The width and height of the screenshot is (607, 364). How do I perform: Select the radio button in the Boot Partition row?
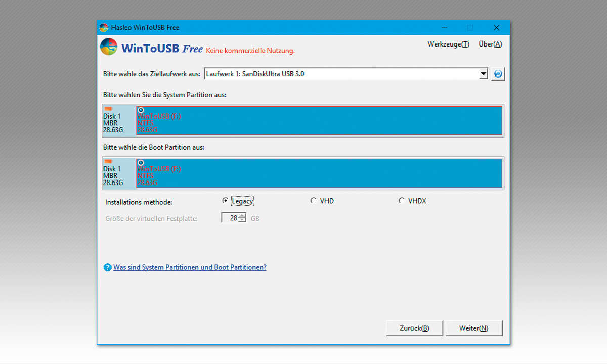[x=141, y=162]
